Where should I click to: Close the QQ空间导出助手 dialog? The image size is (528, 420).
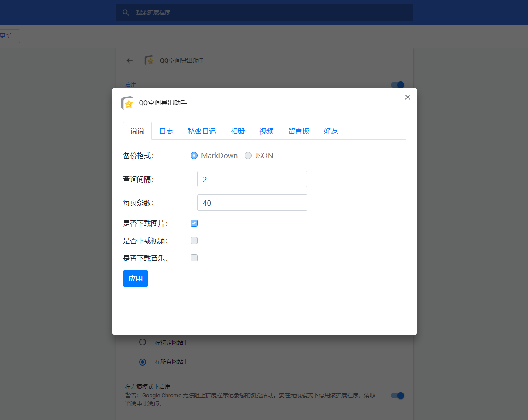point(408,97)
